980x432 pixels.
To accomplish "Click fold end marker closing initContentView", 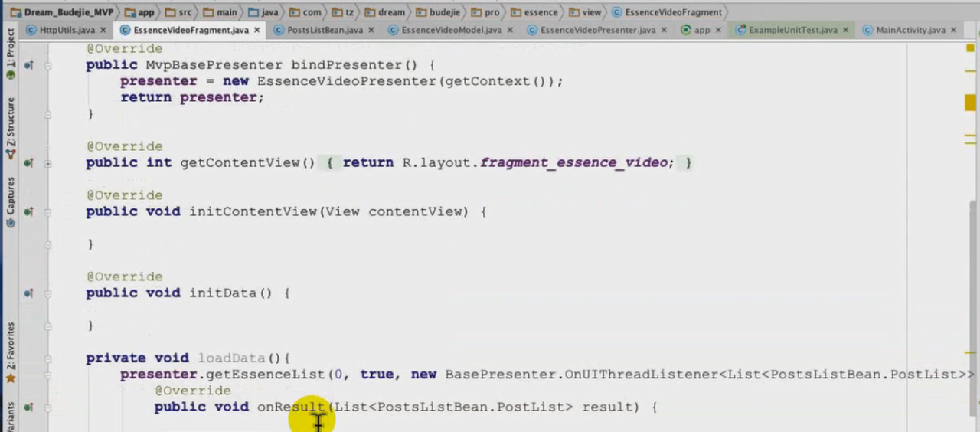I will coord(47,244).
